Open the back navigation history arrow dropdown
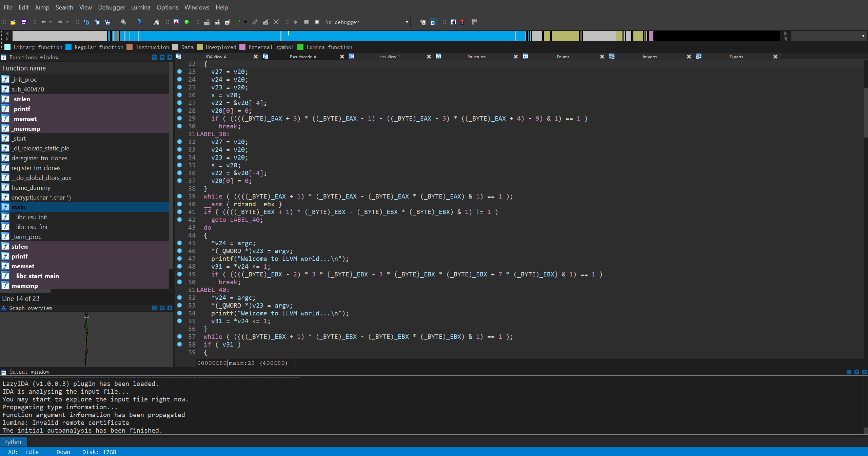 coord(51,22)
